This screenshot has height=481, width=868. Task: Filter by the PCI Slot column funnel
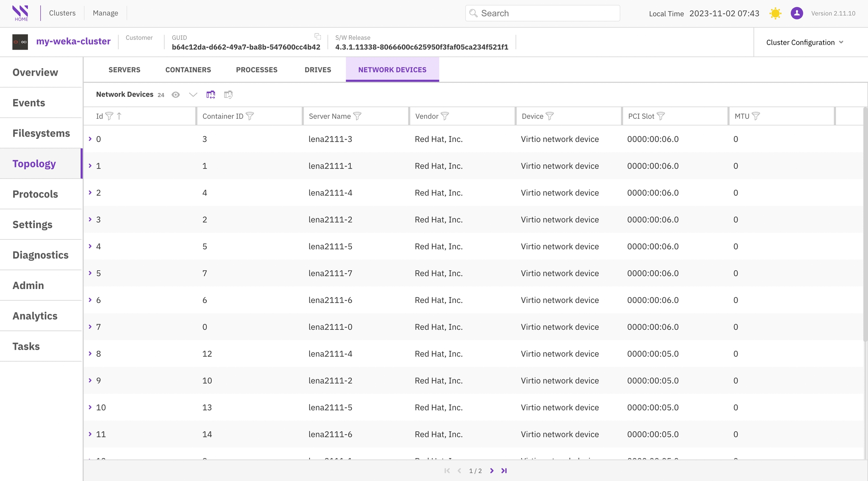tap(660, 116)
